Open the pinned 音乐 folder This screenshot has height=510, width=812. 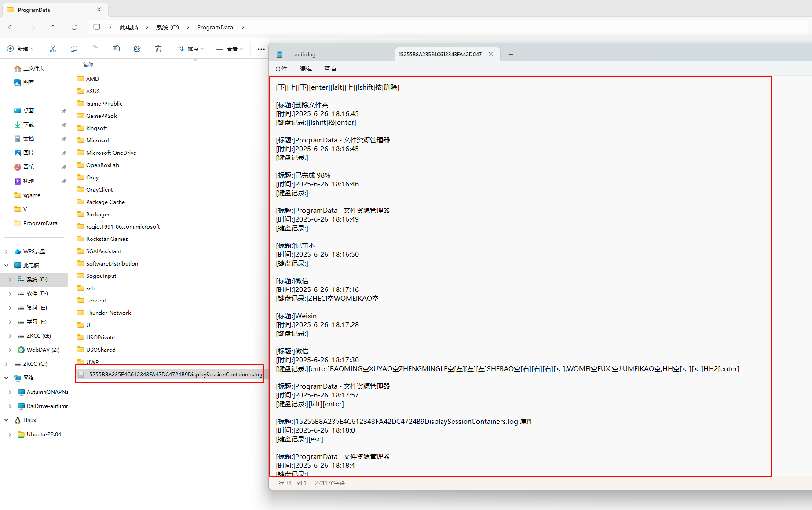pos(24,167)
